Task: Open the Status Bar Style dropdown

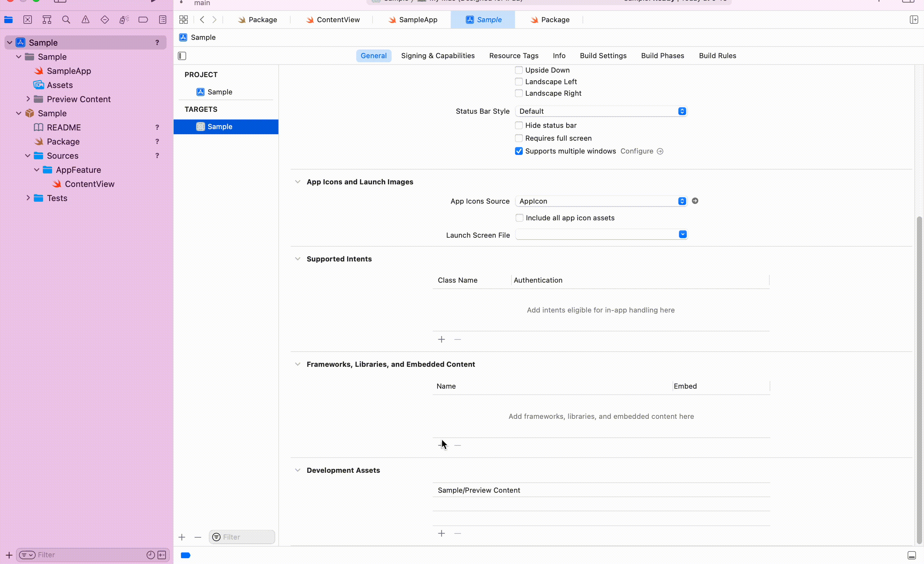Action: pos(601,111)
